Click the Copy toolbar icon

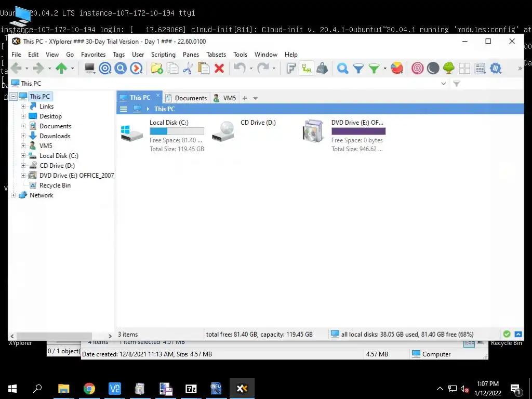pyautogui.click(x=172, y=68)
